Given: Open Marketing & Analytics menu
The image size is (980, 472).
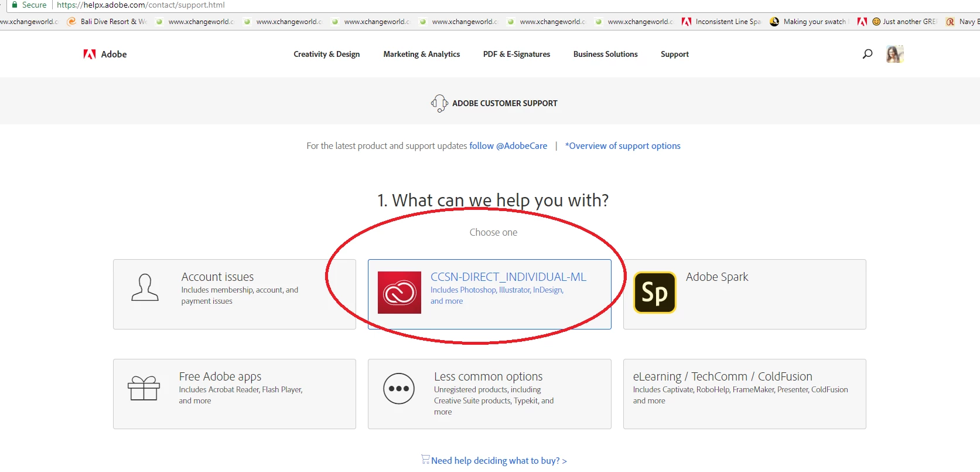Looking at the screenshot, I should 422,54.
